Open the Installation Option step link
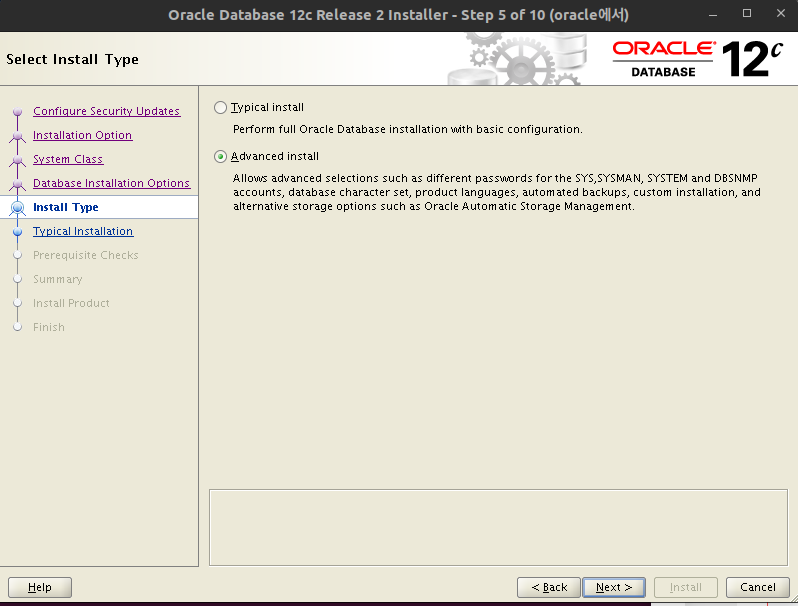 tap(82, 135)
